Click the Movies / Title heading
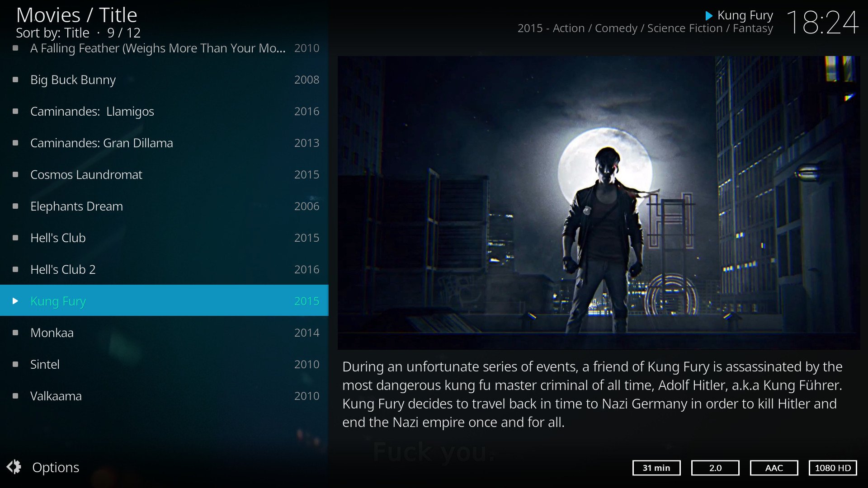The width and height of the screenshot is (868, 488). pos(76,15)
